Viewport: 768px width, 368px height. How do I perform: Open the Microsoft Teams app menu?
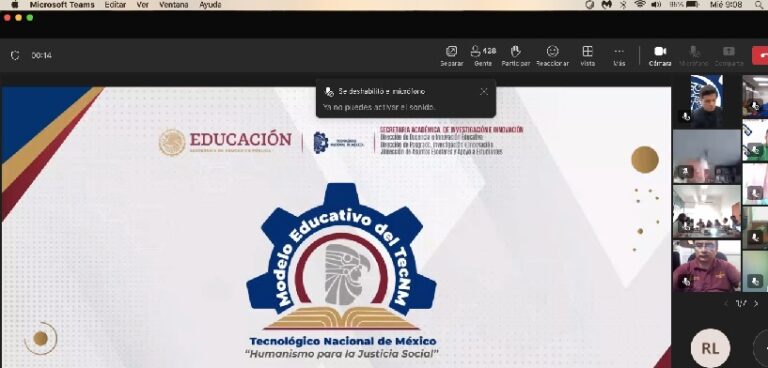coord(62,4)
